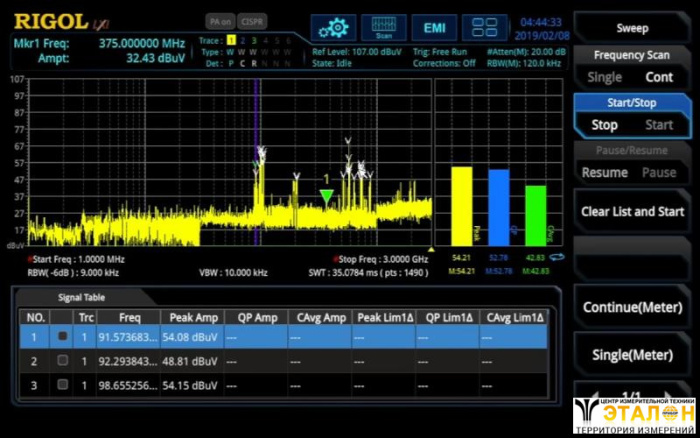Click the Continue(Meter) softkey

pos(632,307)
